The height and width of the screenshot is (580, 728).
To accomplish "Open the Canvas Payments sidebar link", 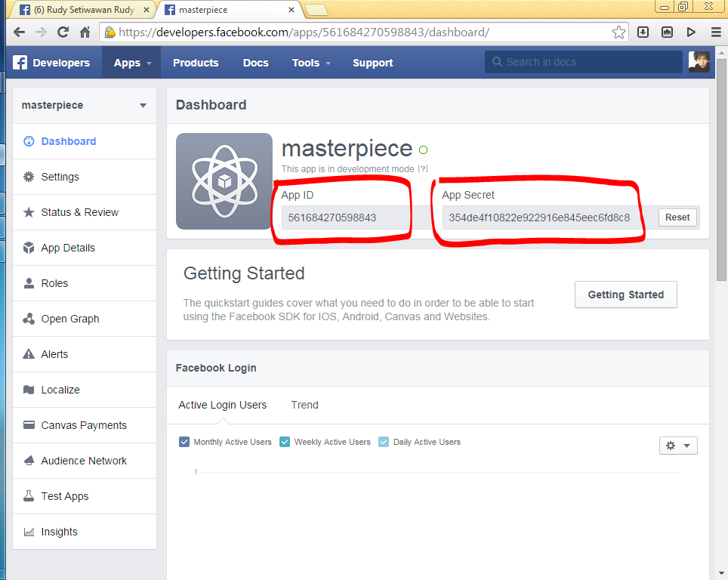I will pos(84,425).
